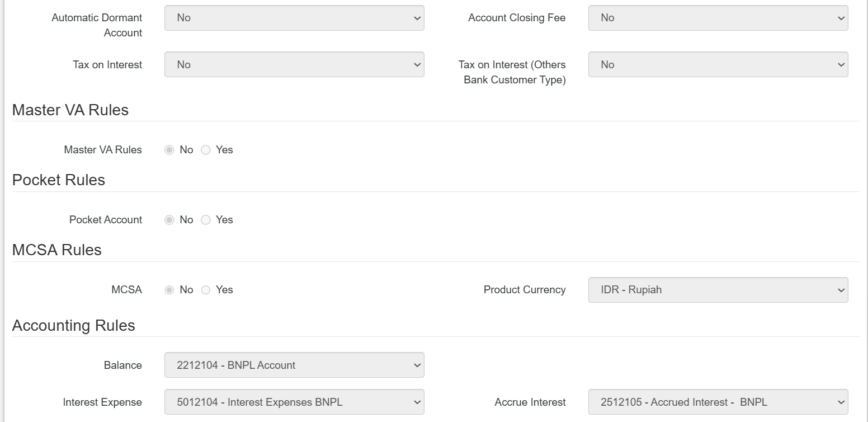Expand the Tax on Interest dropdown
Image resolution: width=868 pixels, height=422 pixels.
[x=294, y=65]
